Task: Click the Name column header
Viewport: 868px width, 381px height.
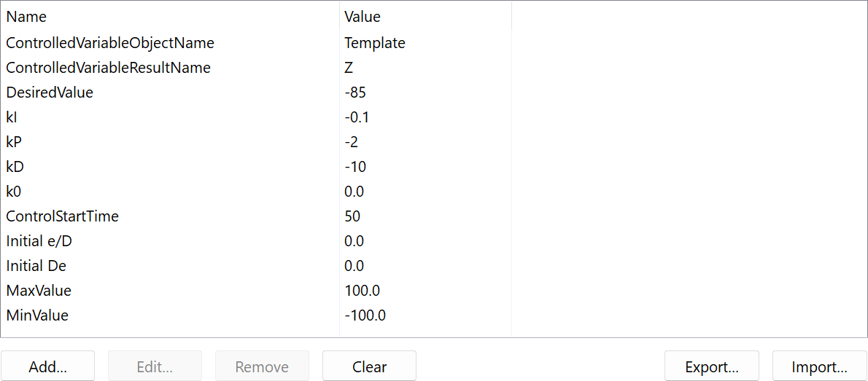Action: (x=26, y=16)
